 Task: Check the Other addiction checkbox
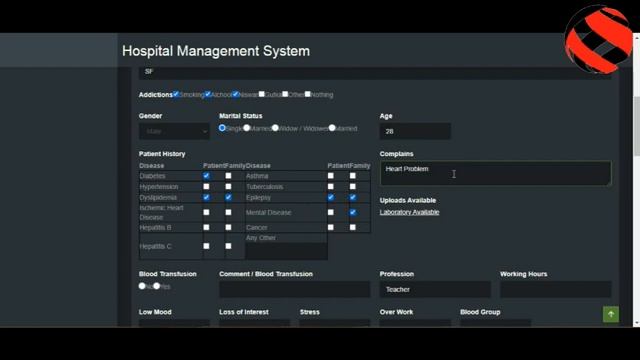(285, 94)
